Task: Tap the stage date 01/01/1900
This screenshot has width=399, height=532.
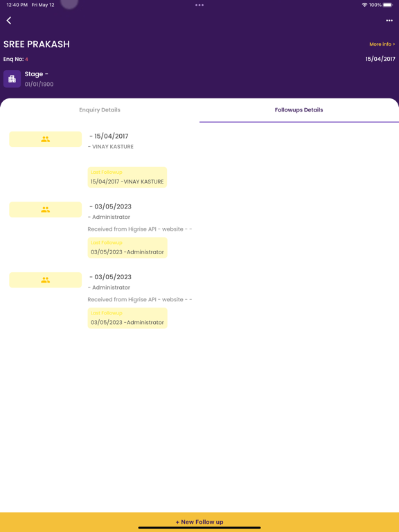Action: (39, 84)
